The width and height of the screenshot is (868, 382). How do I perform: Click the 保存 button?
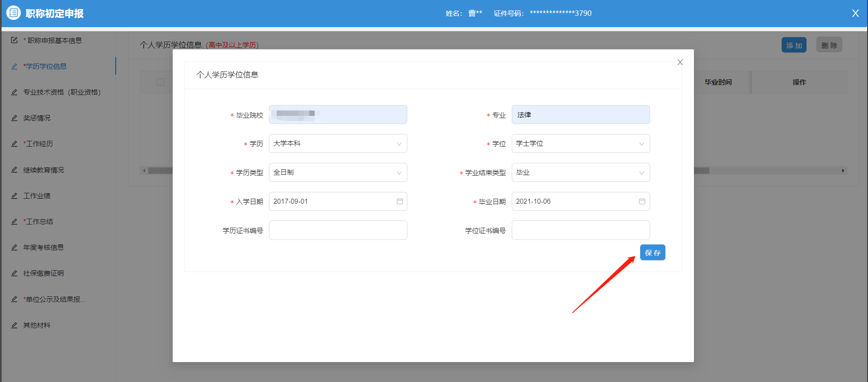coord(652,253)
